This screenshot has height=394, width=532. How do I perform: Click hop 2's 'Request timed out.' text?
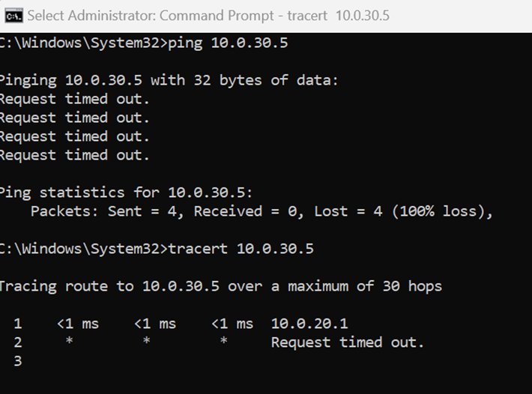(348, 342)
